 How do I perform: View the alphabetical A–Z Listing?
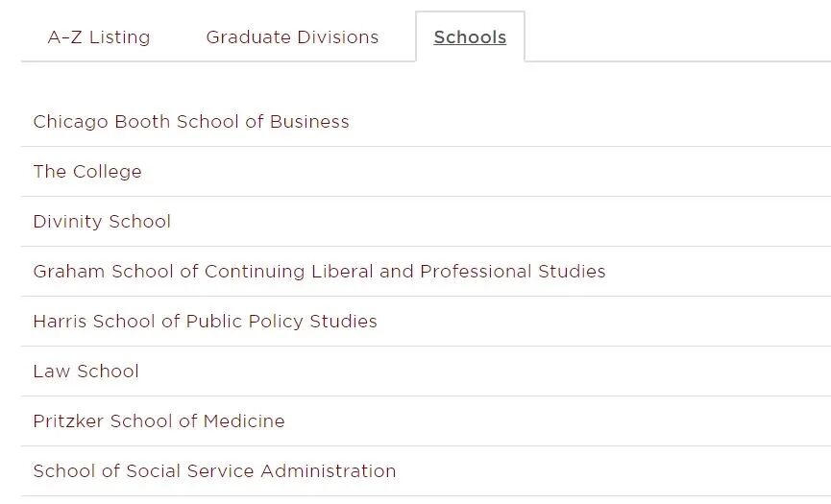point(99,37)
